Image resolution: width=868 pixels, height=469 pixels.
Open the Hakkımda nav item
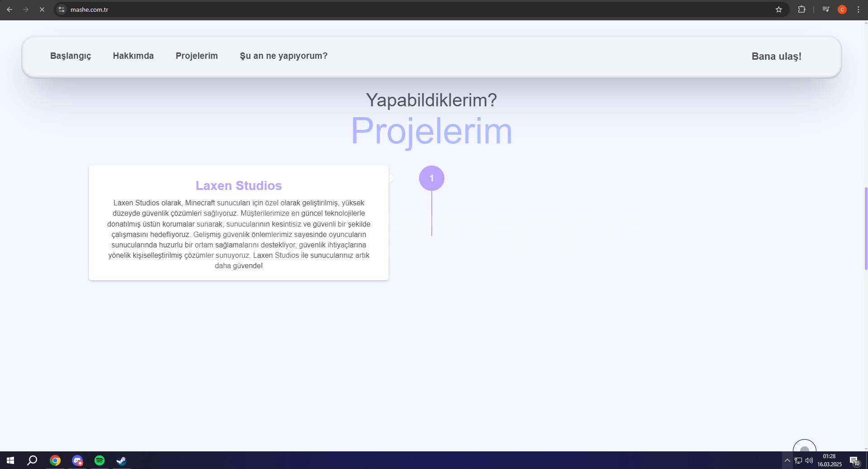(x=134, y=56)
